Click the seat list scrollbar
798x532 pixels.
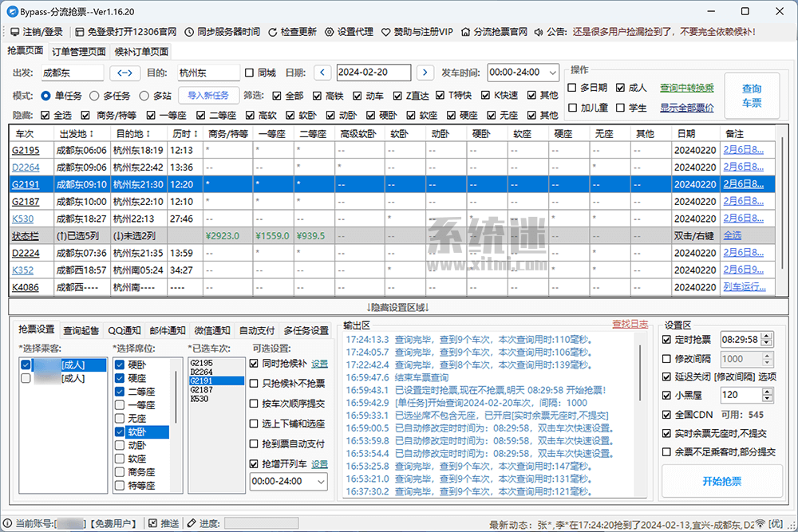tap(176, 396)
